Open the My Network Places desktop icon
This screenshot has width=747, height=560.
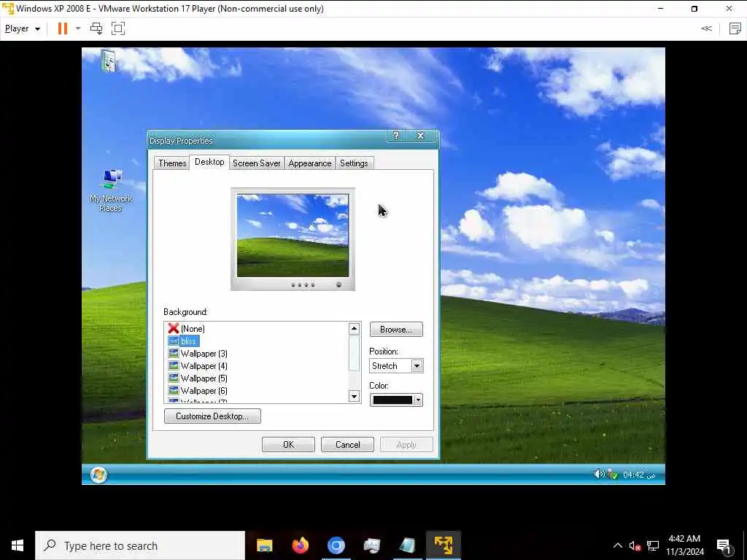click(111, 190)
